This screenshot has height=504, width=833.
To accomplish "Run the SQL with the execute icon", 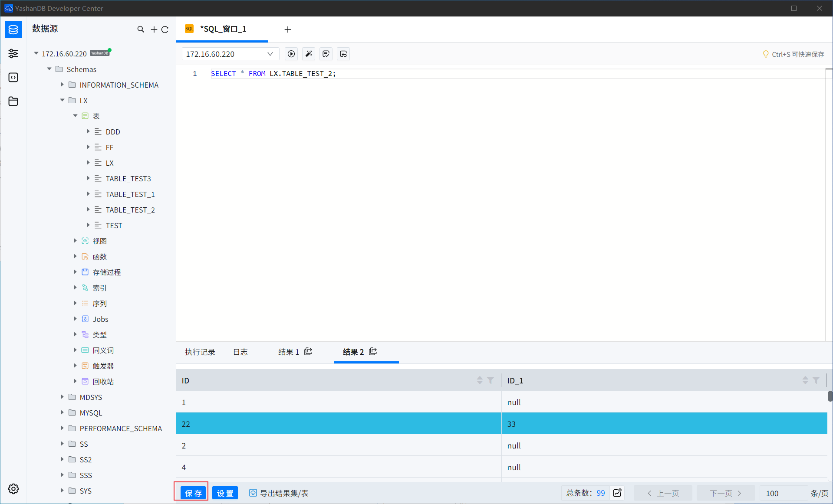I will point(291,54).
